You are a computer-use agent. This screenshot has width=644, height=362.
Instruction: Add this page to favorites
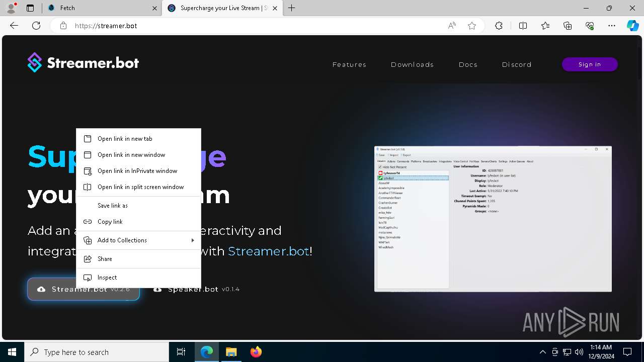point(472,26)
